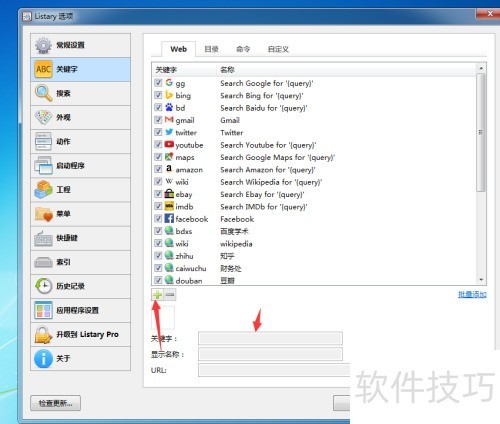
Task: Select the lowercase 'wikipedia' name text
Action: pos(236,244)
